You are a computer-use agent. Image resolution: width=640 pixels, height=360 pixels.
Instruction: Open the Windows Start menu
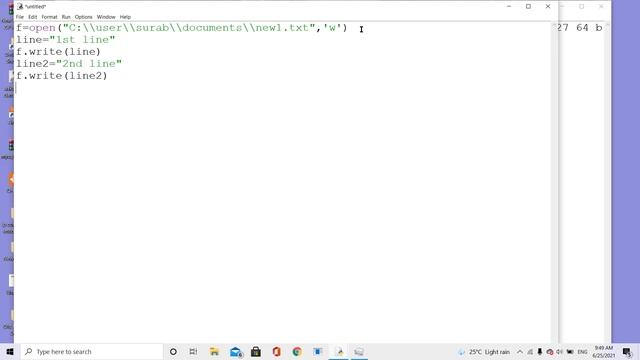pos(10,351)
